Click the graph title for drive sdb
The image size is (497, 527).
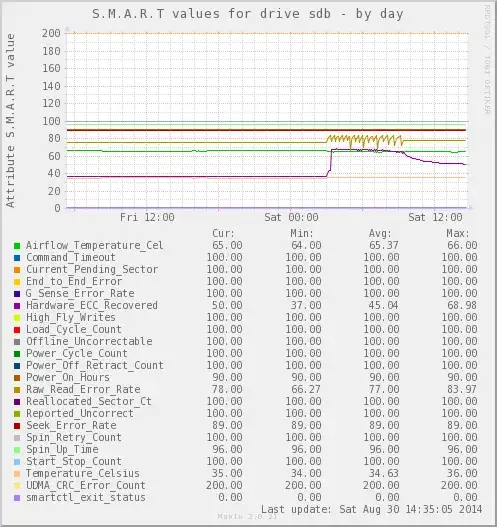pos(248,14)
